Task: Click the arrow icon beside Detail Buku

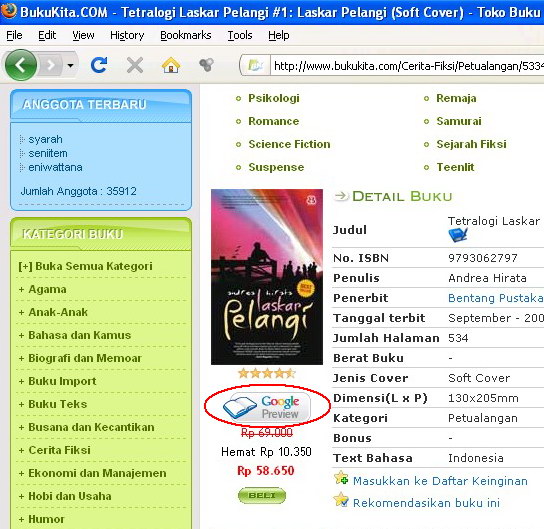Action: point(341,196)
